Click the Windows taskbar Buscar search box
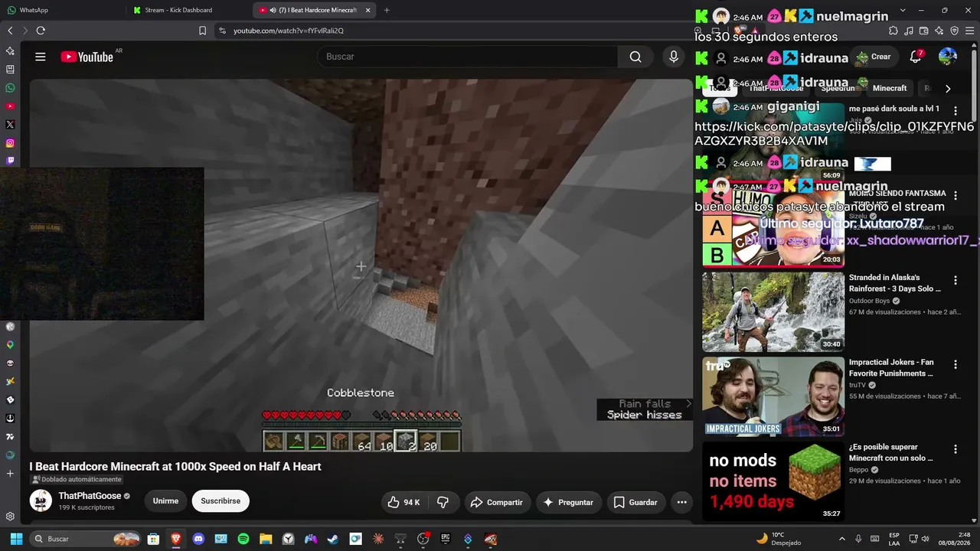 click(x=84, y=539)
